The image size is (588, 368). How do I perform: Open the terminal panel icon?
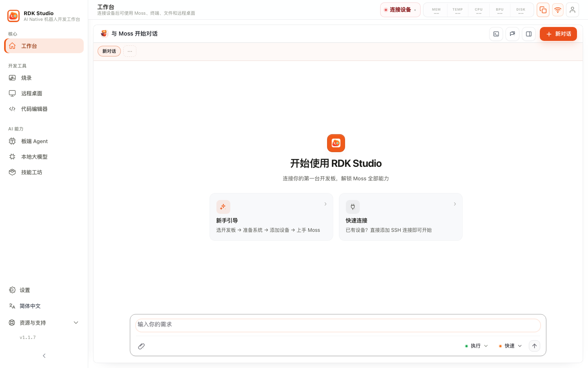tap(496, 34)
